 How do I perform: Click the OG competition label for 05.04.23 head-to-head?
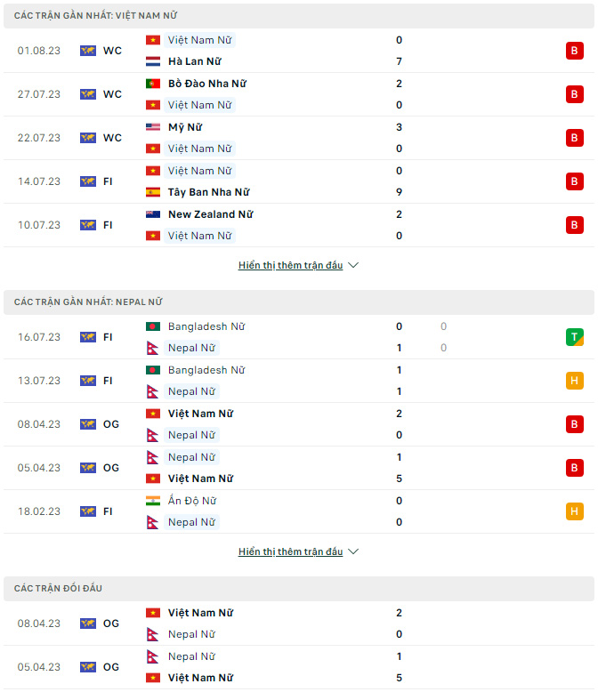pos(110,667)
